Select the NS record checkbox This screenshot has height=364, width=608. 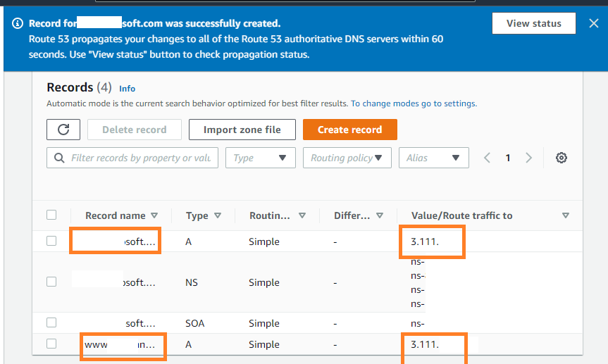tap(51, 282)
